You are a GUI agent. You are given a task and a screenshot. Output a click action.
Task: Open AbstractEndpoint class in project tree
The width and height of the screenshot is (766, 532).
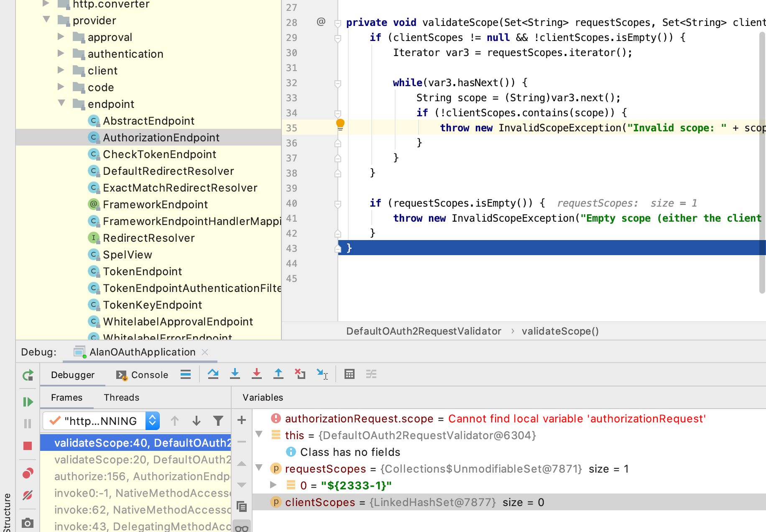tap(148, 121)
